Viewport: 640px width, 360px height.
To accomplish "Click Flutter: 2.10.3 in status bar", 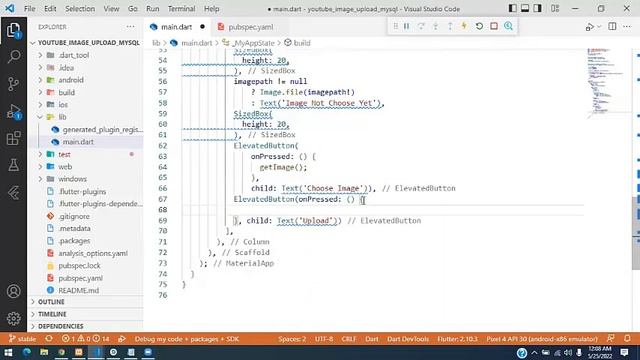I will (457, 339).
